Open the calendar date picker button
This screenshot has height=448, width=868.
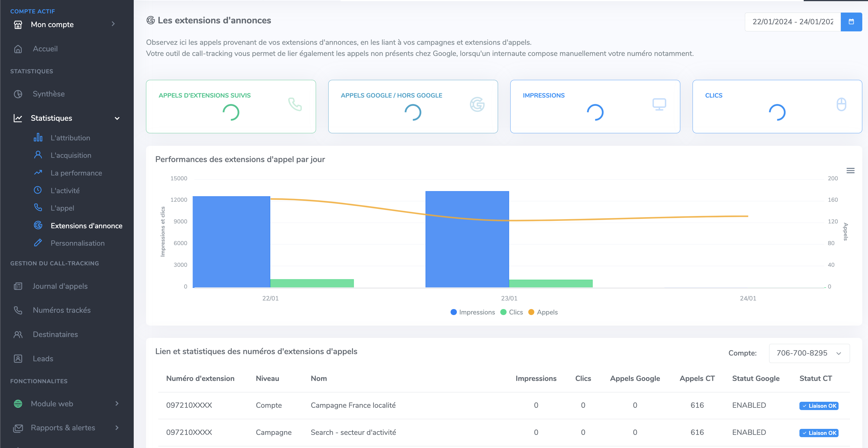pos(851,22)
